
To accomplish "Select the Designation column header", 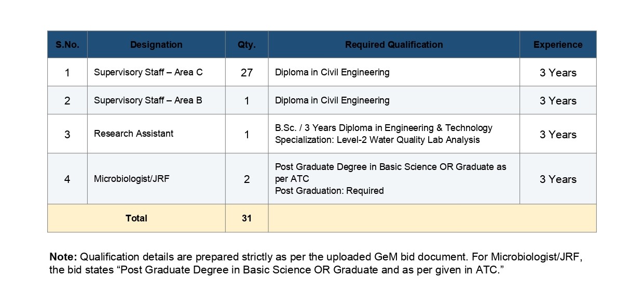I will [156, 45].
